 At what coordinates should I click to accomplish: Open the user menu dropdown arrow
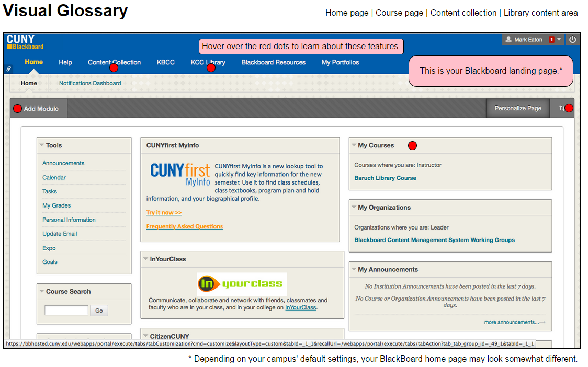[x=559, y=39]
